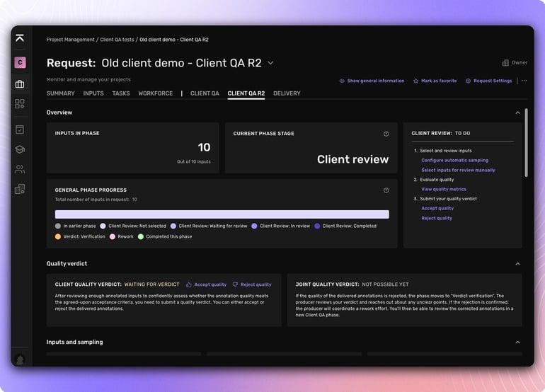Click the Client Review: Not selected legend swatch
Viewport: 545px width, 392px height.
coord(103,226)
